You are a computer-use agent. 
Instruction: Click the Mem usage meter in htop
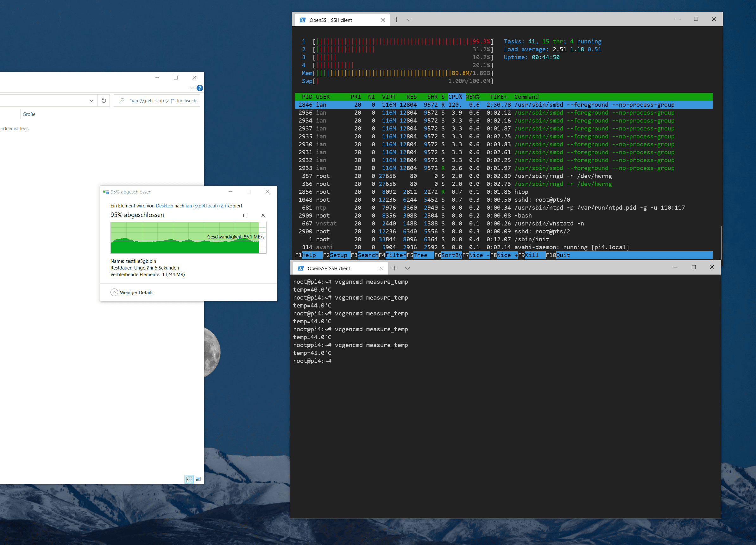[397, 73]
